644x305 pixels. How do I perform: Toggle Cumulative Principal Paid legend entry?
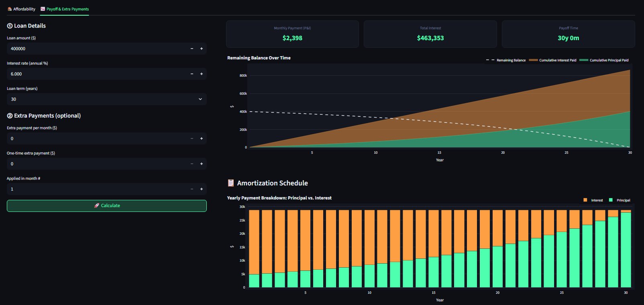coord(604,60)
